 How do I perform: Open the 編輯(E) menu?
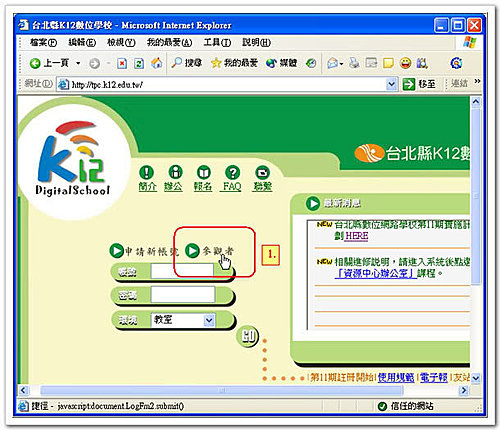[x=82, y=42]
